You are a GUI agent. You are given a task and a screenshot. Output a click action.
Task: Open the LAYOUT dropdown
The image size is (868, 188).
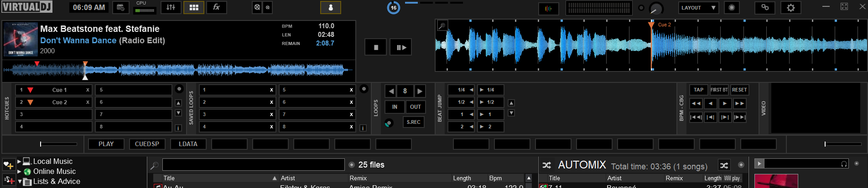698,8
